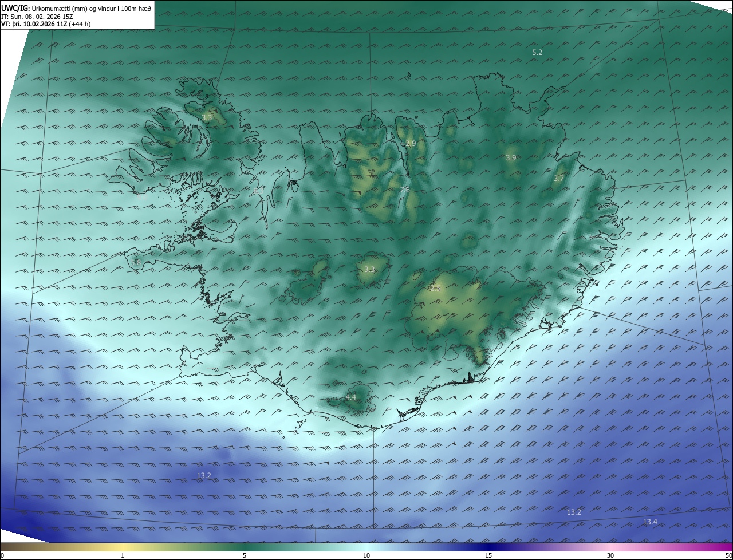Click the 4.4 value label

[351, 397]
